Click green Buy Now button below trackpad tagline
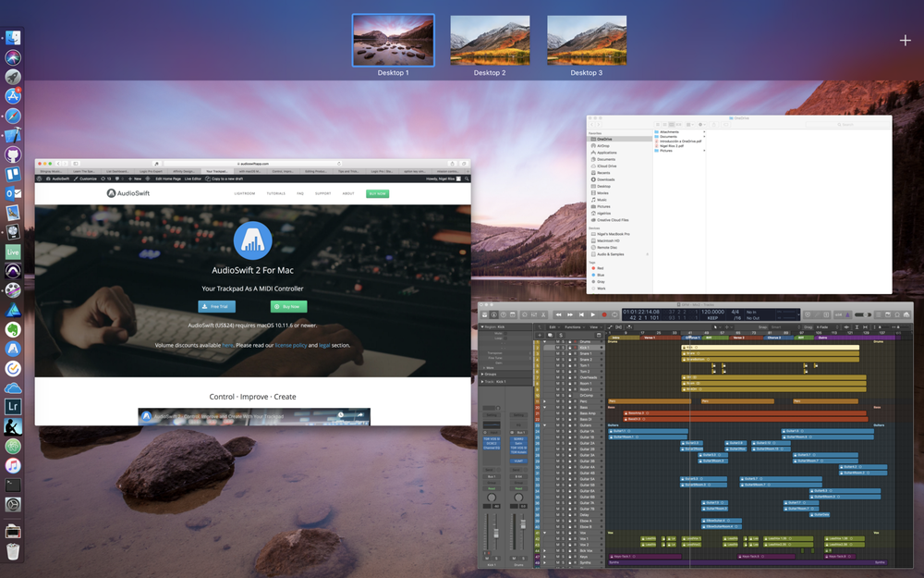Screen dimensions: 924x578 coord(288,306)
